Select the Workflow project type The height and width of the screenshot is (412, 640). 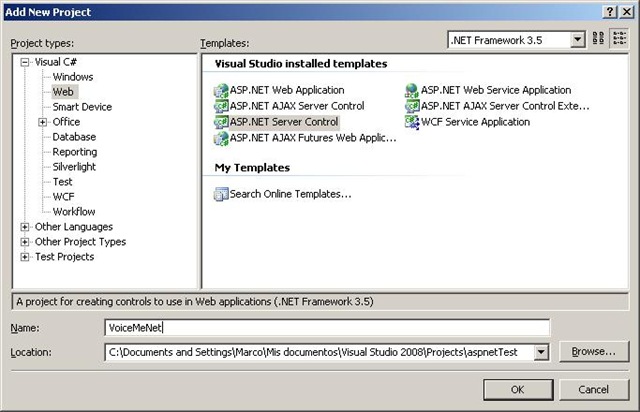point(73,212)
